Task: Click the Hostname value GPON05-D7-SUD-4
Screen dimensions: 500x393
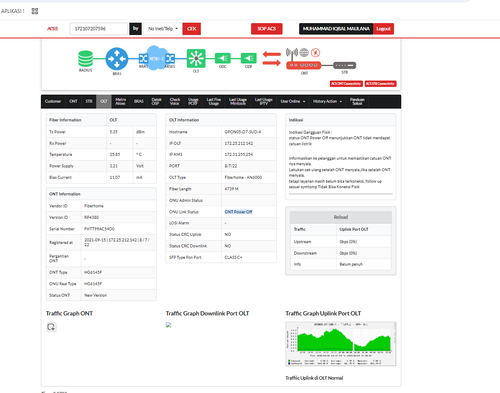Action: (243, 132)
